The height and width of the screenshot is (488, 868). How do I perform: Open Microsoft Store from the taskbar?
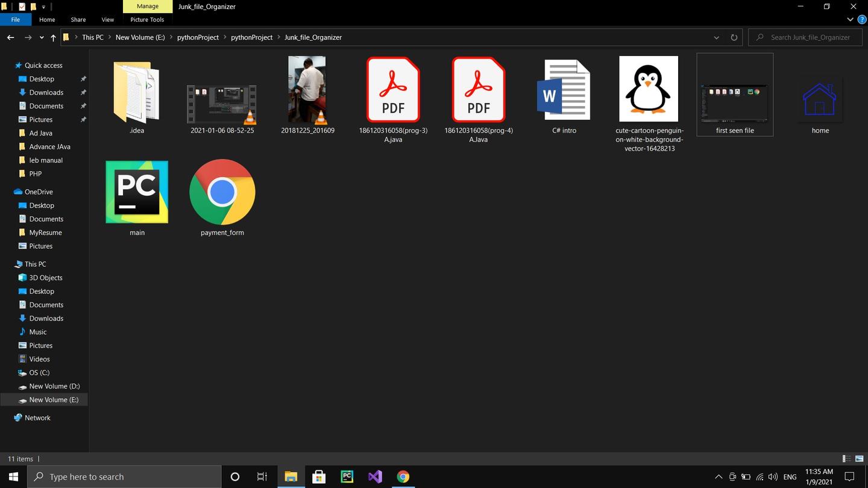pyautogui.click(x=319, y=477)
